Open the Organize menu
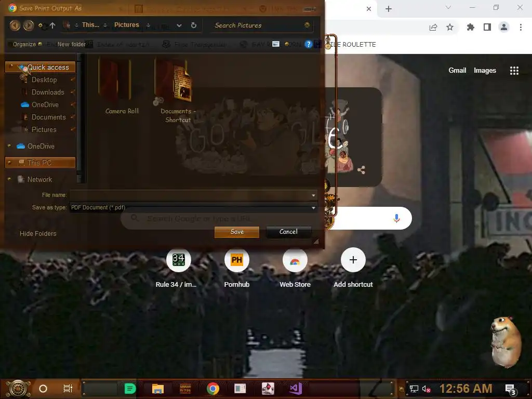Viewport: 532px width, 399px height. point(27,44)
